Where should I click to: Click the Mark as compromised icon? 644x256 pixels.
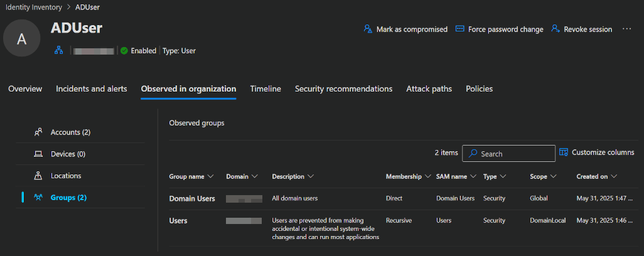(x=368, y=29)
